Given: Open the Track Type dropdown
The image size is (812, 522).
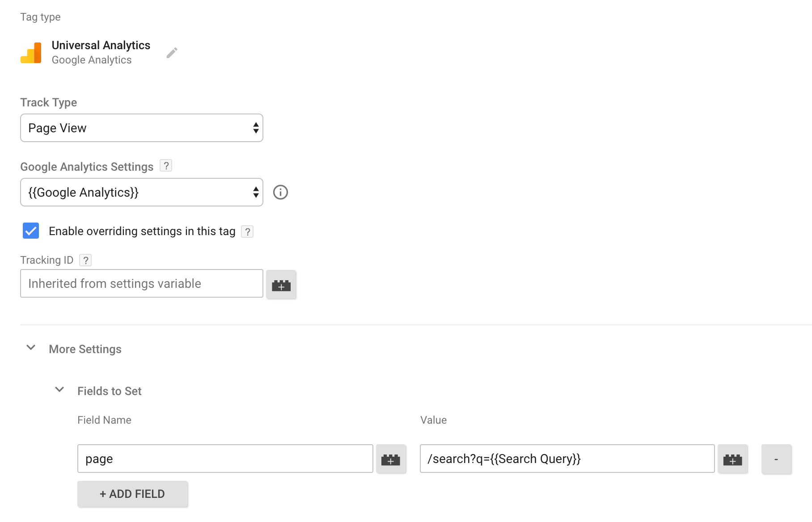Looking at the screenshot, I should (141, 128).
